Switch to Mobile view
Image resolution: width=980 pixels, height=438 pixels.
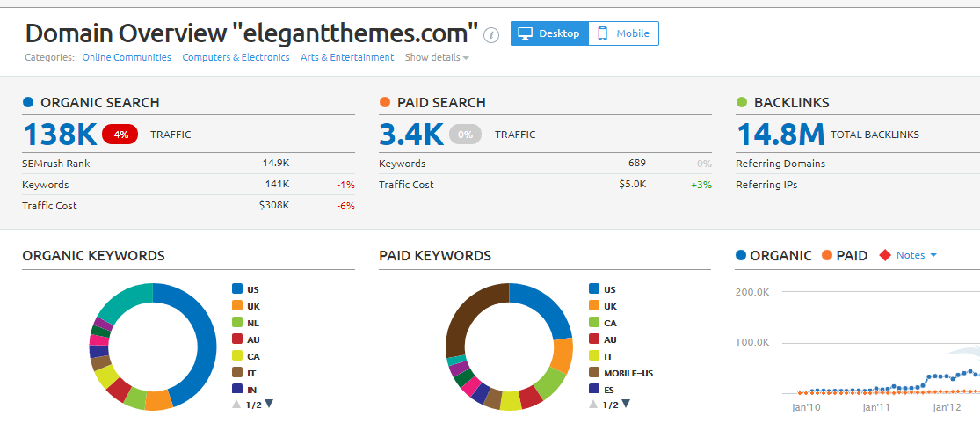coord(623,33)
